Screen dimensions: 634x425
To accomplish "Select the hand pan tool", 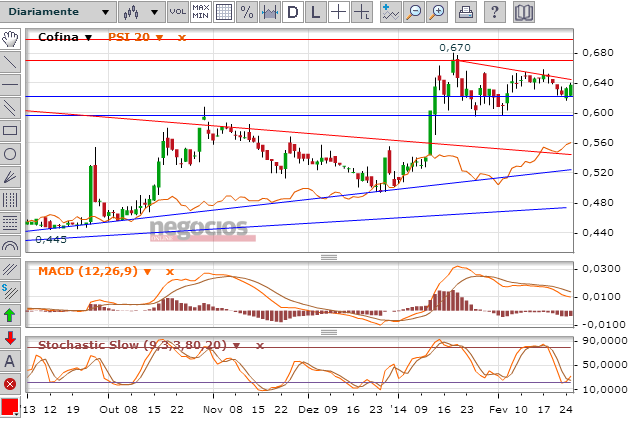I will coord(10,39).
